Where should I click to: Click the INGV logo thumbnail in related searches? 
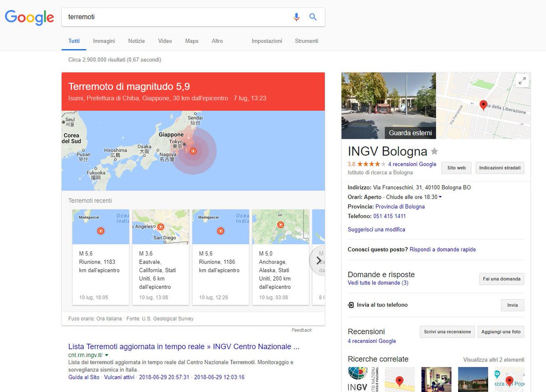tap(363, 379)
